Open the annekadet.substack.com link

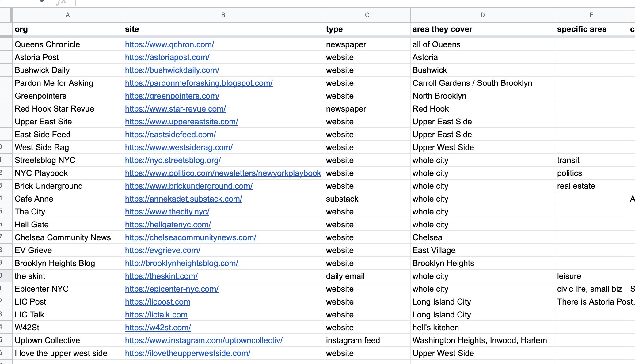(184, 199)
